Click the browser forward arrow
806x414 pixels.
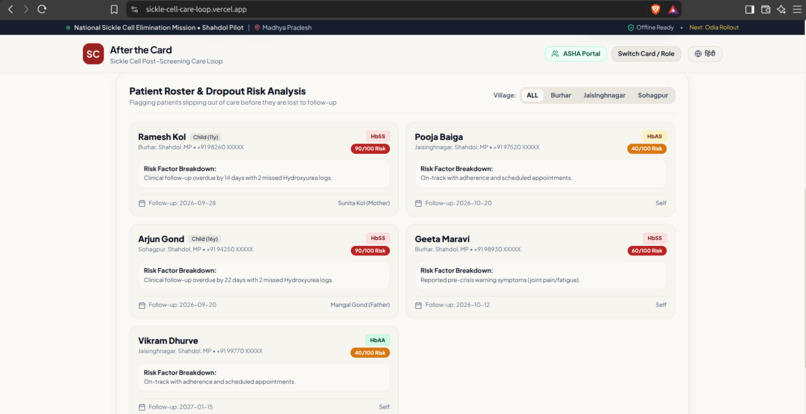pos(26,9)
